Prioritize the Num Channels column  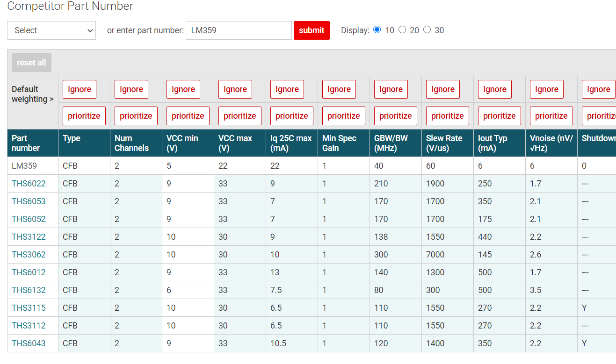[x=136, y=116]
